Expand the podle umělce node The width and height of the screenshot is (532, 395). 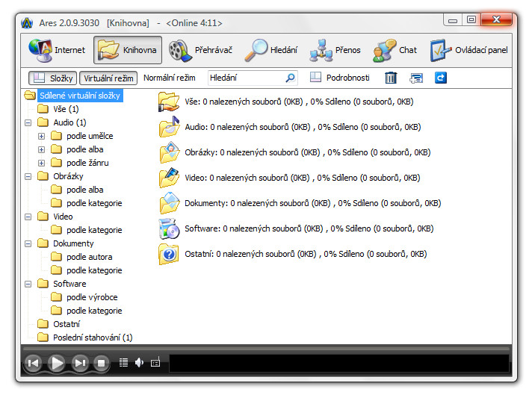point(41,137)
